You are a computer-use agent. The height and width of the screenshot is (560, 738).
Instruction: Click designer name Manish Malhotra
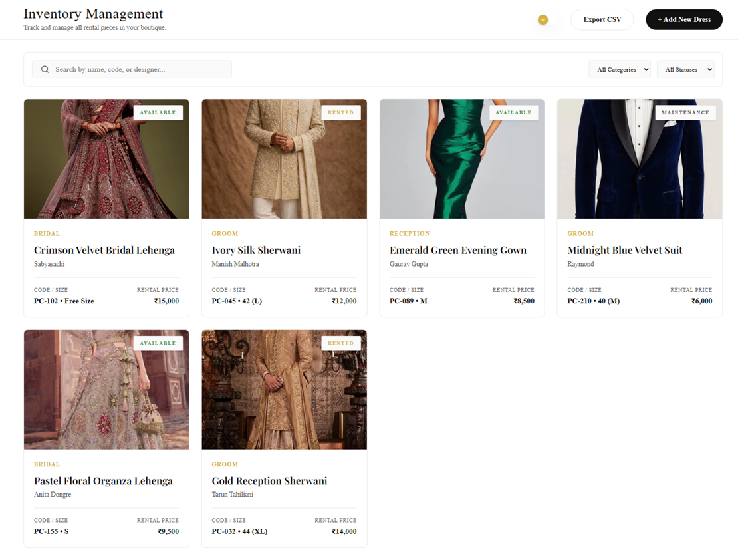(x=235, y=264)
